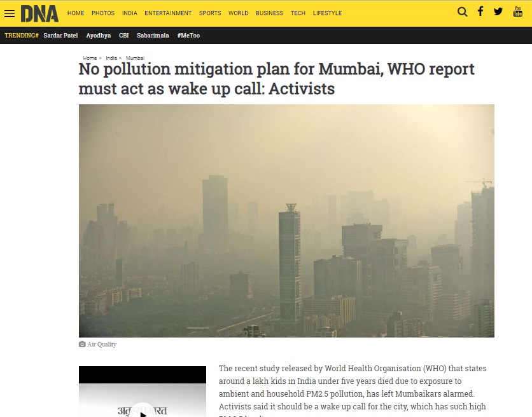Viewport: 532px width, 417px height.
Task: Open the Sardar Patel trending topic
Action: [x=60, y=35]
